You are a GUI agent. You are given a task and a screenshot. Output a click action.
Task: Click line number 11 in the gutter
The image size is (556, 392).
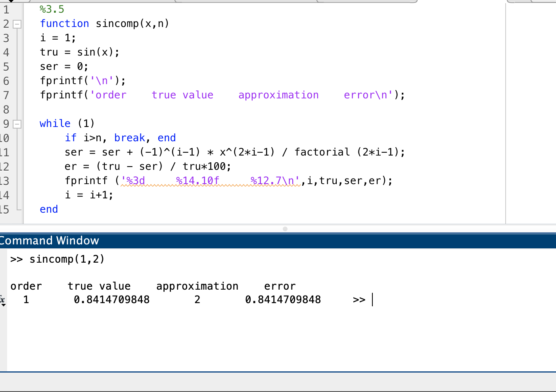pos(5,152)
